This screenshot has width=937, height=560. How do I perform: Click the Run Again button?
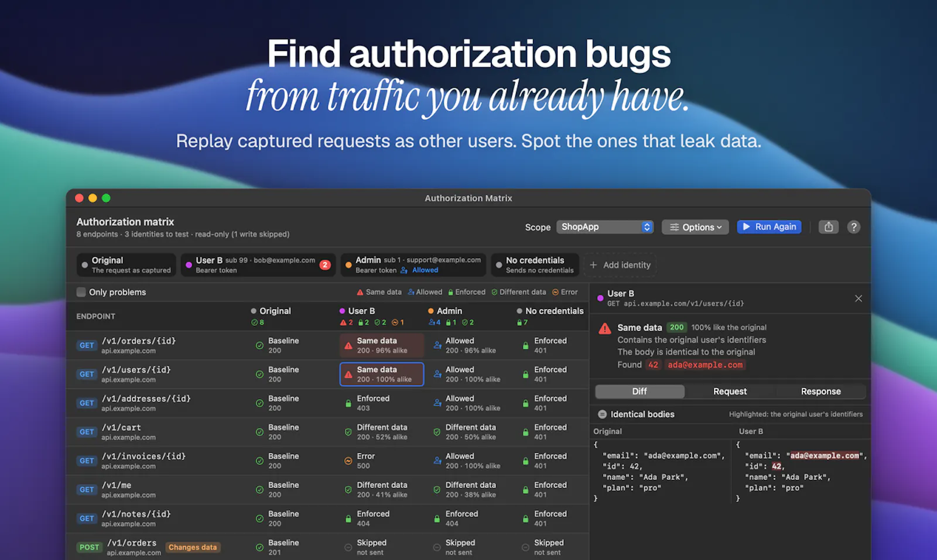[769, 227]
